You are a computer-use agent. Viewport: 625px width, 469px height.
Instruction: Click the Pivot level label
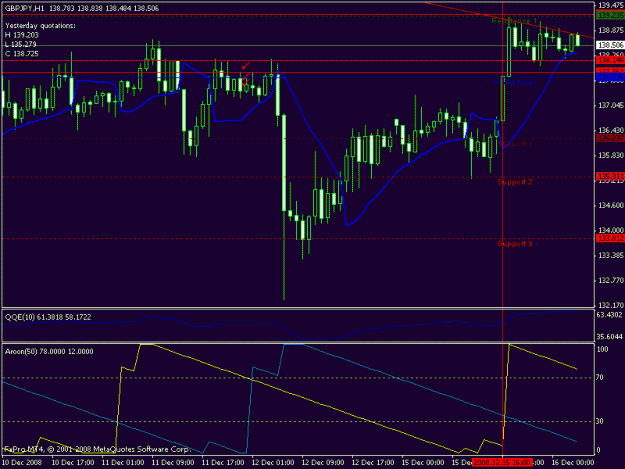(x=515, y=83)
